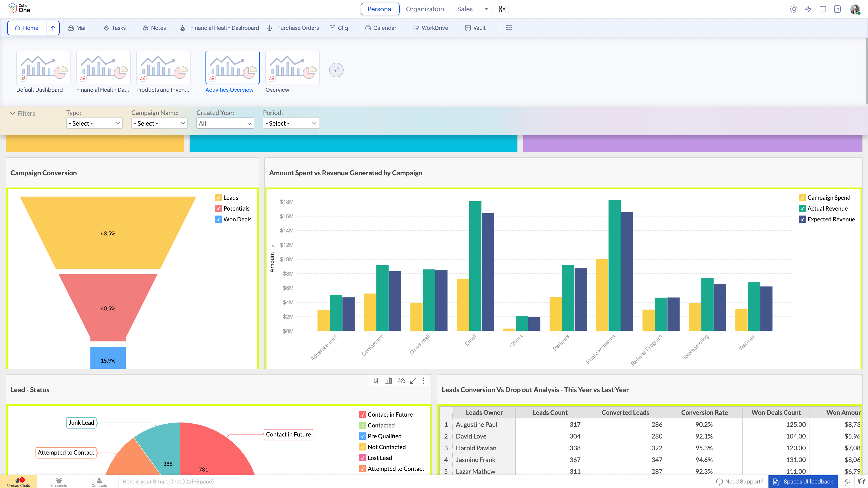Uncheck the Potentials legend checkbox
Screen dimensions: 868x488
coord(218,209)
